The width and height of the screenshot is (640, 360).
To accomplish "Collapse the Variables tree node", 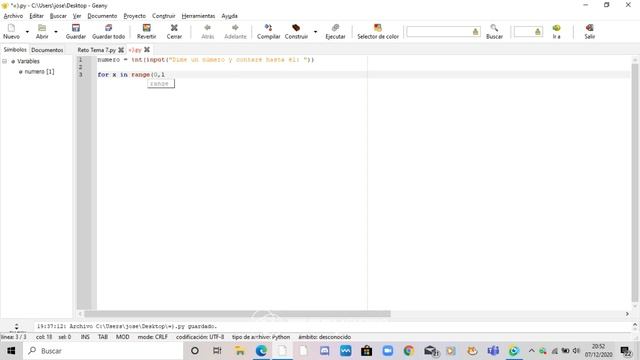I will click(x=4, y=61).
